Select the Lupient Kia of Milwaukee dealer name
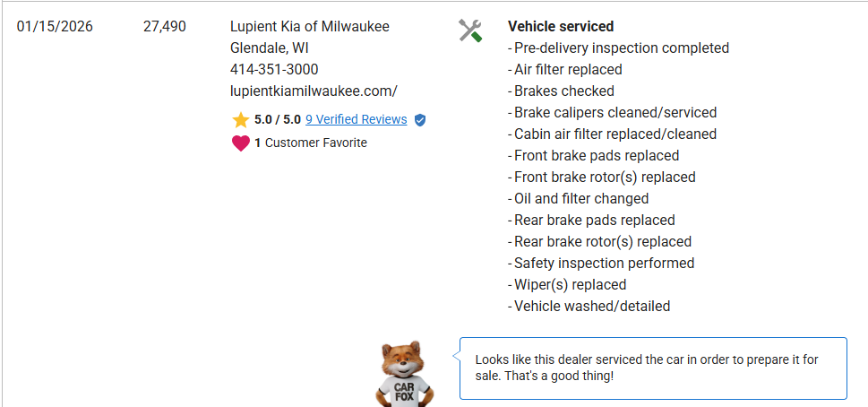This screenshot has width=868, height=407. click(310, 26)
